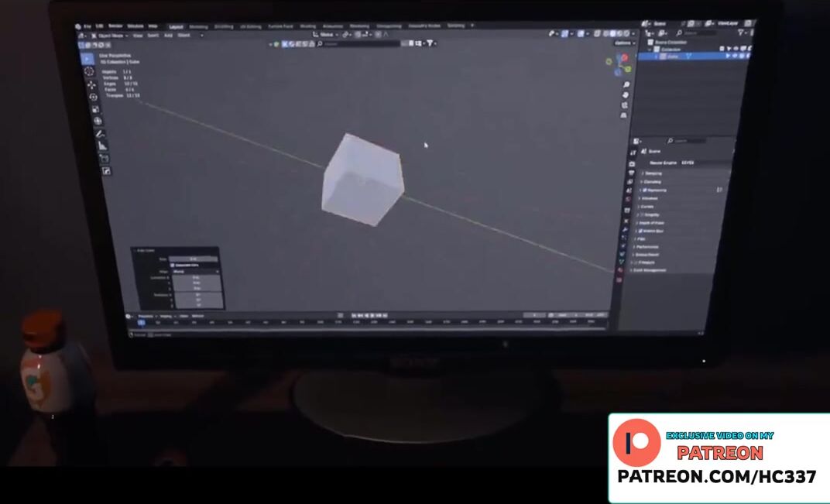Image resolution: width=830 pixels, height=504 pixels.
Task: Click the pan hand navigation icon
Action: [626, 94]
